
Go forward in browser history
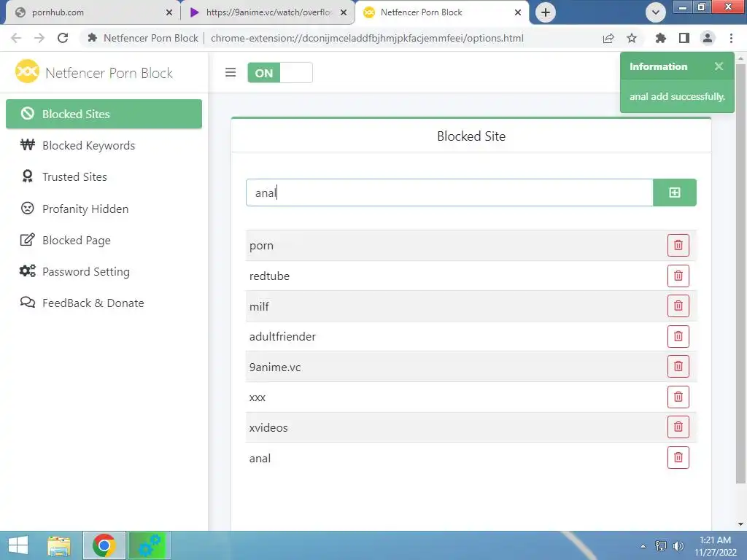click(39, 38)
